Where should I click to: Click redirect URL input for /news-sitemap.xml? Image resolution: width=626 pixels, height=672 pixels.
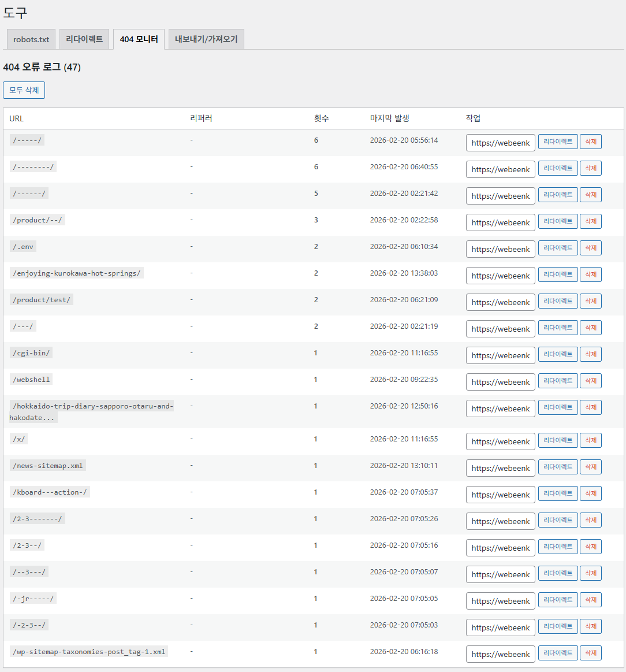click(x=500, y=468)
